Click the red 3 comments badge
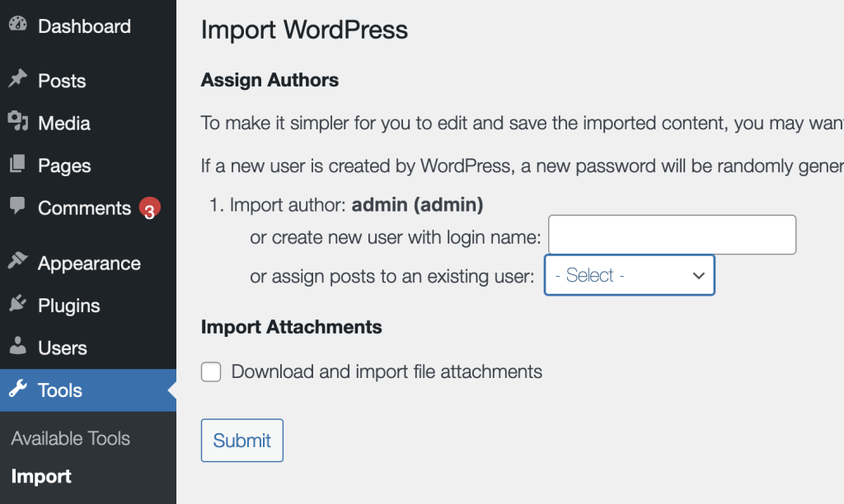This screenshot has width=844, height=504. [150, 208]
